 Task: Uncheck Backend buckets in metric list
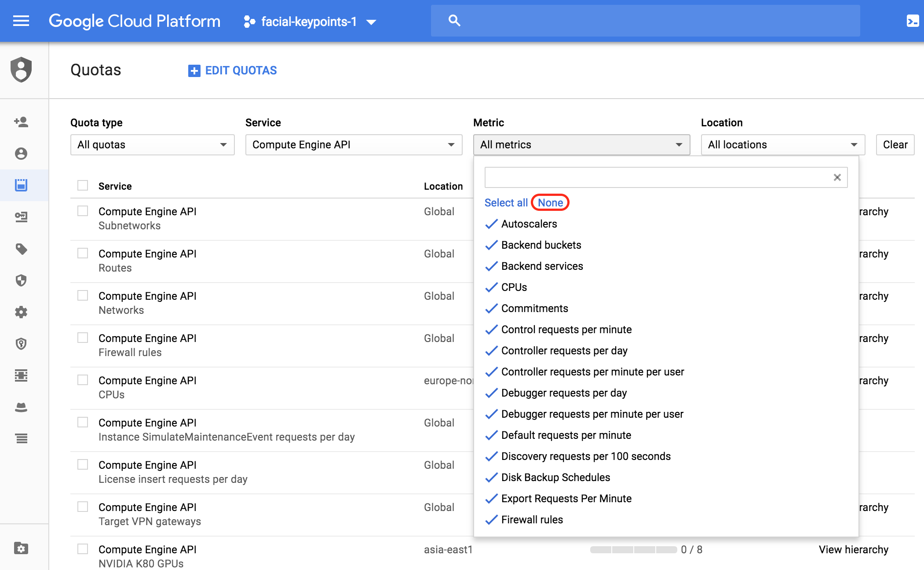pos(541,245)
